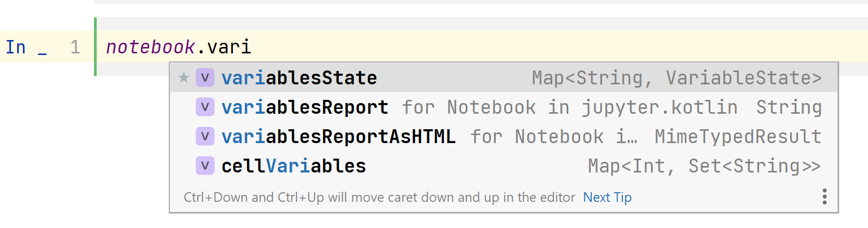Screen dimensions: 868x228
Task: Click the V icon next to variablesReportAsHTML
Action: click(x=205, y=137)
